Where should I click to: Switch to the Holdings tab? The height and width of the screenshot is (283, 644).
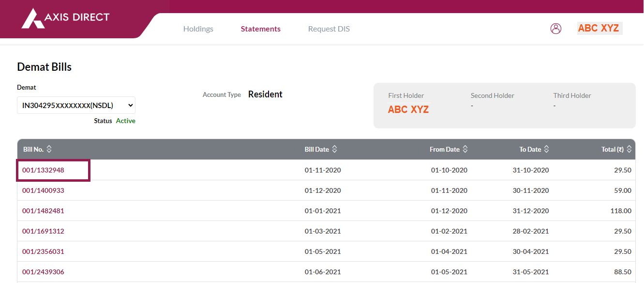(198, 29)
